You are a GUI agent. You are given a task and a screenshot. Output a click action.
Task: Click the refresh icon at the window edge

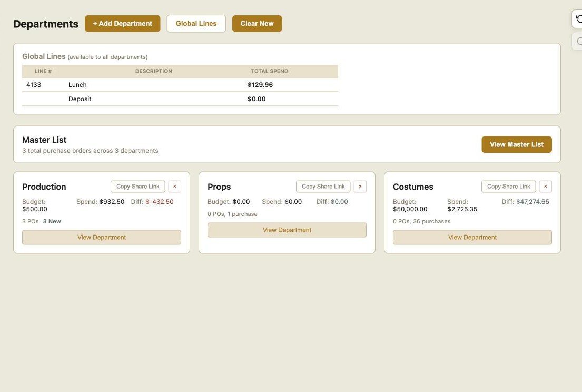(x=578, y=19)
